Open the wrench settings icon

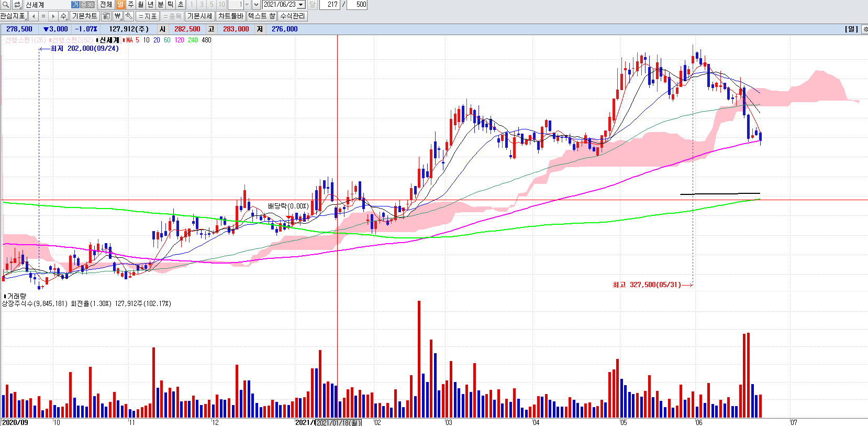129,16
